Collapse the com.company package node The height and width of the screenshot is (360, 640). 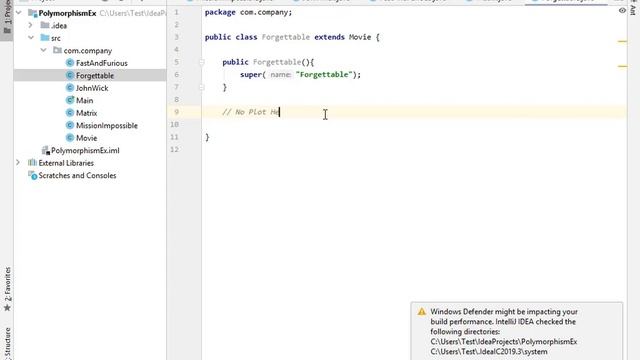[43, 50]
